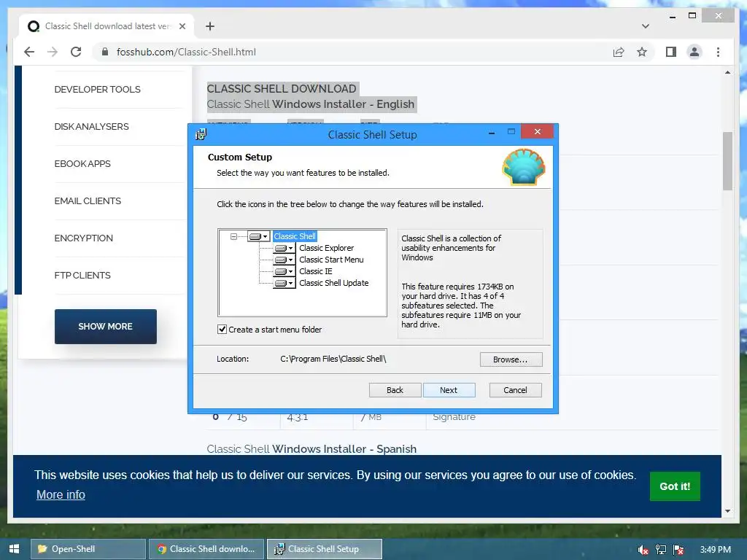Open Classic Start Menu feature dropdown
Viewport: 747px width, 560px height.
click(x=285, y=260)
